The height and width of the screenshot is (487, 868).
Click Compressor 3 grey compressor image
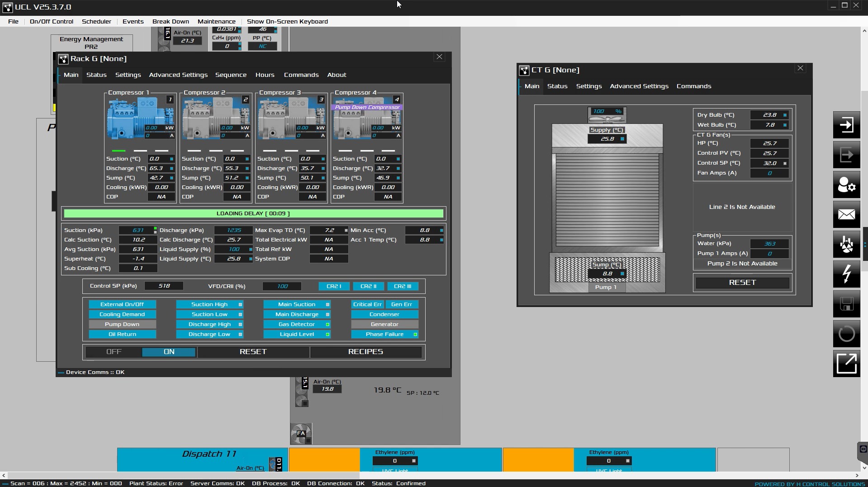point(291,118)
